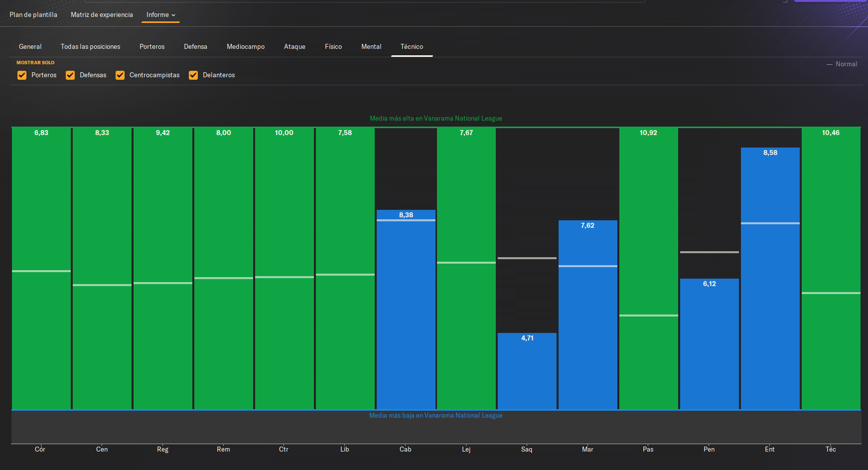The width and height of the screenshot is (868, 470).
Task: Click the Lej bar showing 7,67
Action: 466,269
